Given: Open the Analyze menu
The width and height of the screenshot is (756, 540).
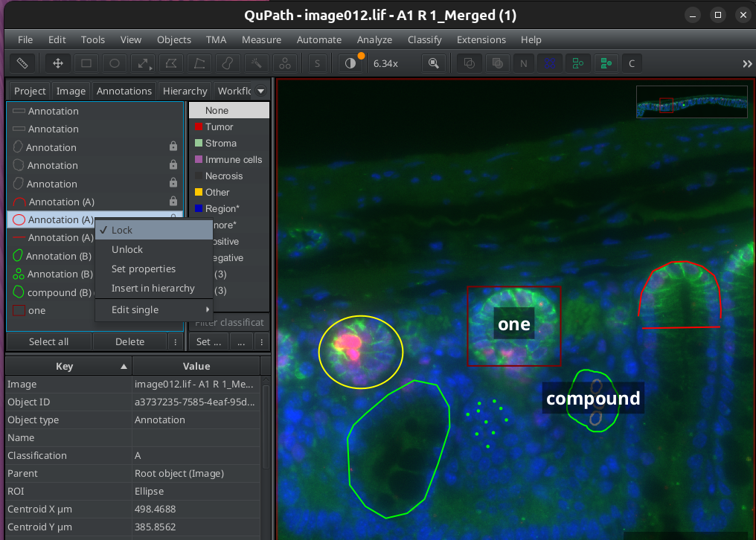Looking at the screenshot, I should tap(374, 39).
